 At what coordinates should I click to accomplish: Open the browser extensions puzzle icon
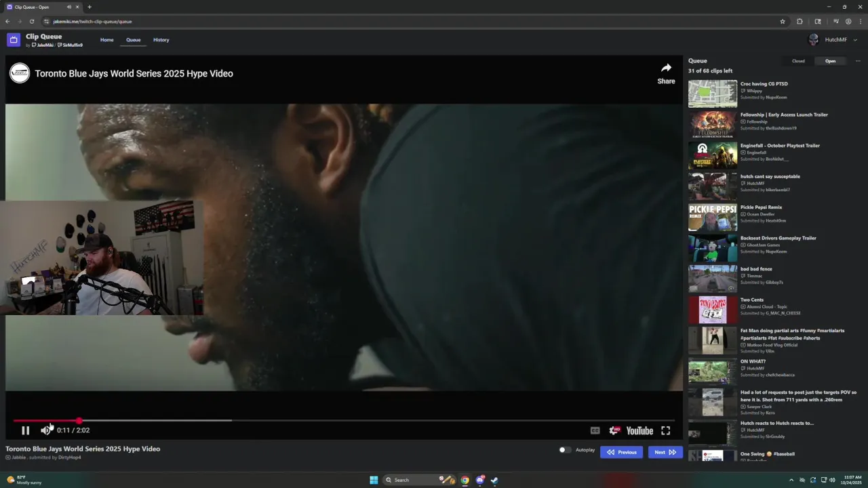(x=800, y=21)
